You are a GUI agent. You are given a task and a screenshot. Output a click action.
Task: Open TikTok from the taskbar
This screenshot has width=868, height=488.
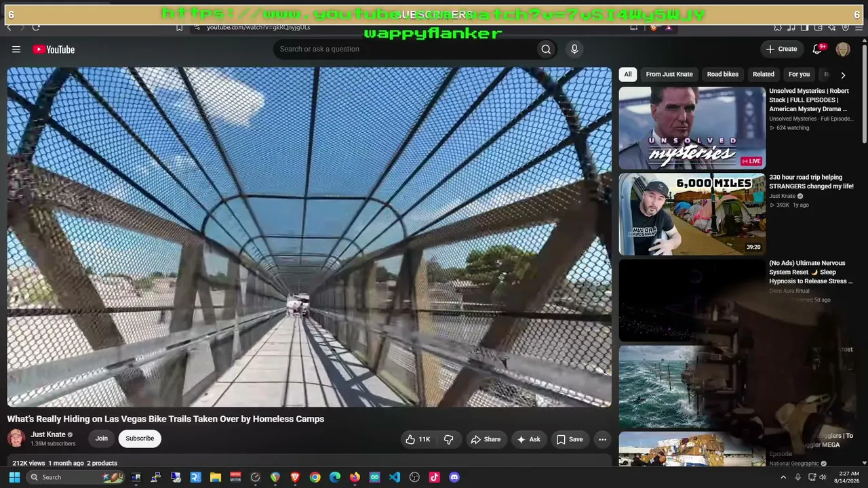434,477
